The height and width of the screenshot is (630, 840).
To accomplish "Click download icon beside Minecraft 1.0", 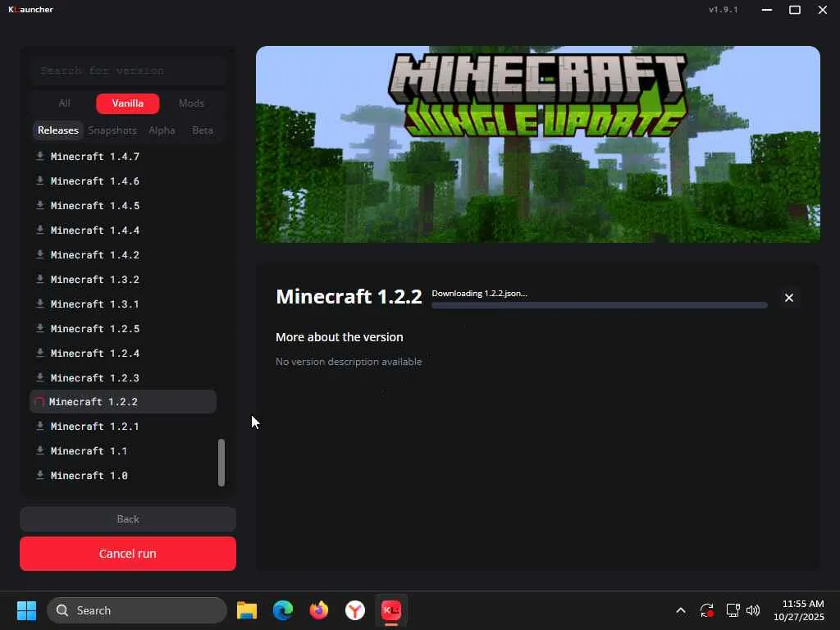I will pos(39,475).
